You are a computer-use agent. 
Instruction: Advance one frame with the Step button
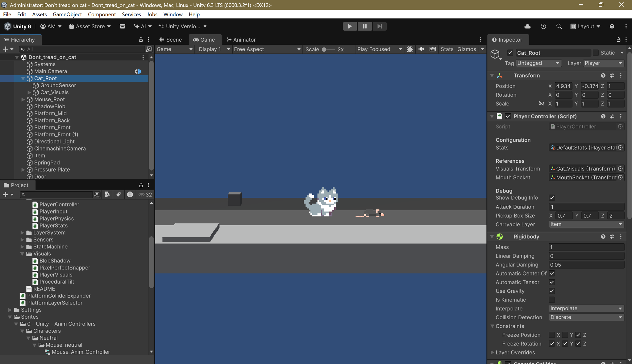tap(380, 27)
